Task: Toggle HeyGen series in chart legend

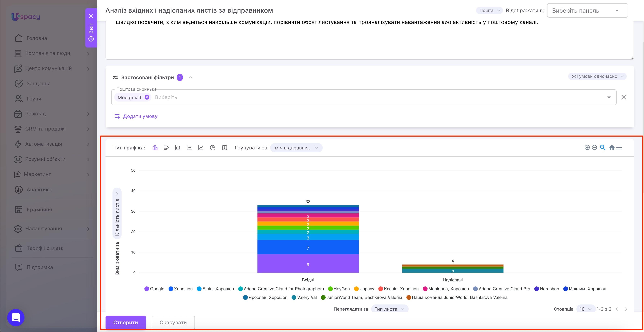Action: tap(339, 289)
